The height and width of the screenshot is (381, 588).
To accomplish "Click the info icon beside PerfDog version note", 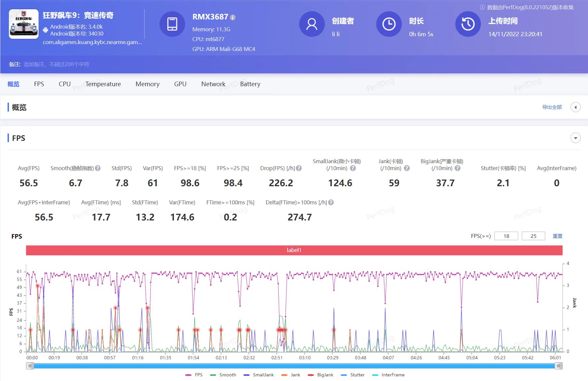I will point(482,7).
